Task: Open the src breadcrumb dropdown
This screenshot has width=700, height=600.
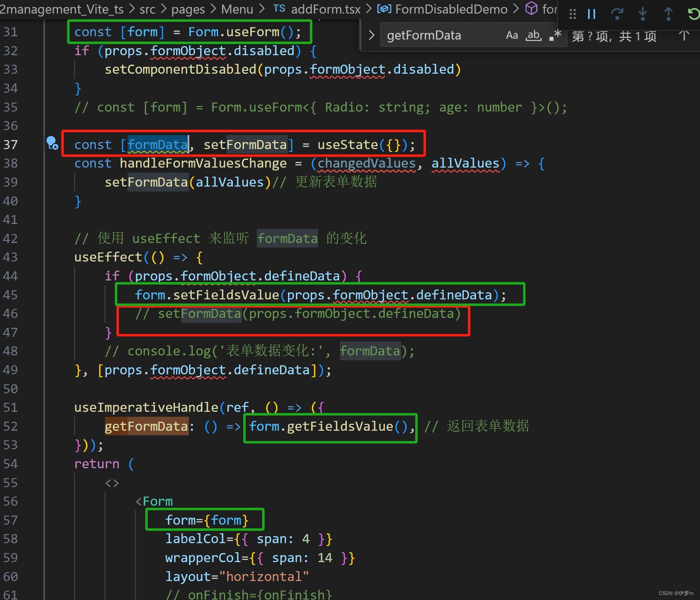Action: tap(147, 9)
